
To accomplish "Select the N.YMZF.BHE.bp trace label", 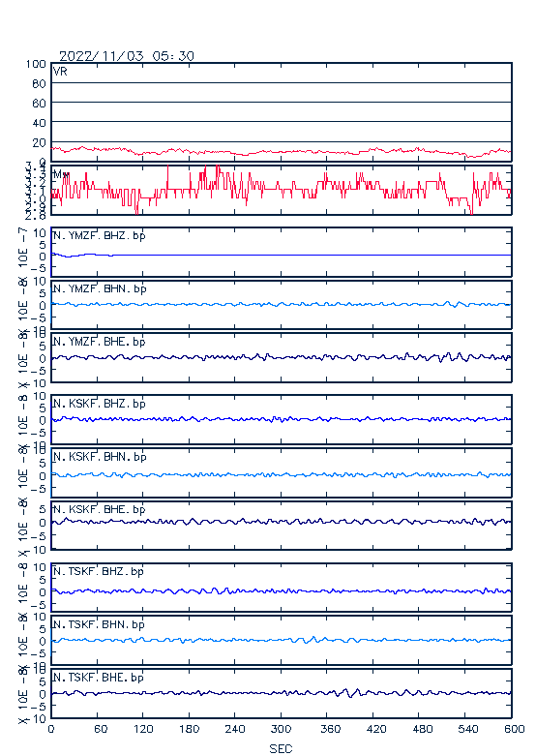I will tap(100, 342).
